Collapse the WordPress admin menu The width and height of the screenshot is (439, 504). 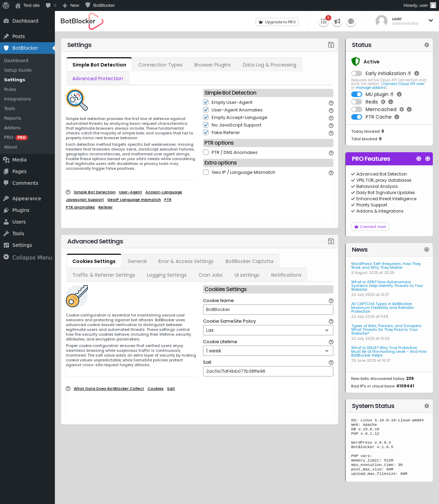point(27,257)
